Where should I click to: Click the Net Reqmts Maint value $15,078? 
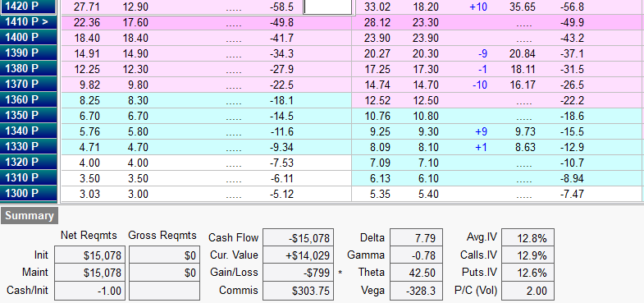tap(90, 273)
